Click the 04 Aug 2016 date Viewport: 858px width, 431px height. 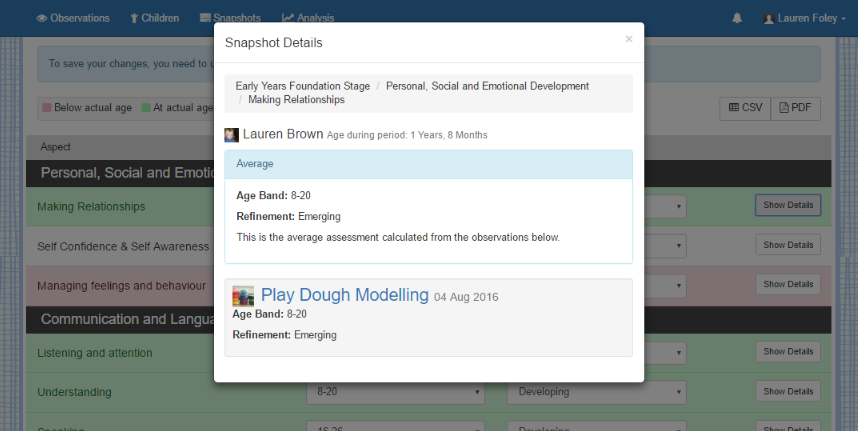(466, 298)
